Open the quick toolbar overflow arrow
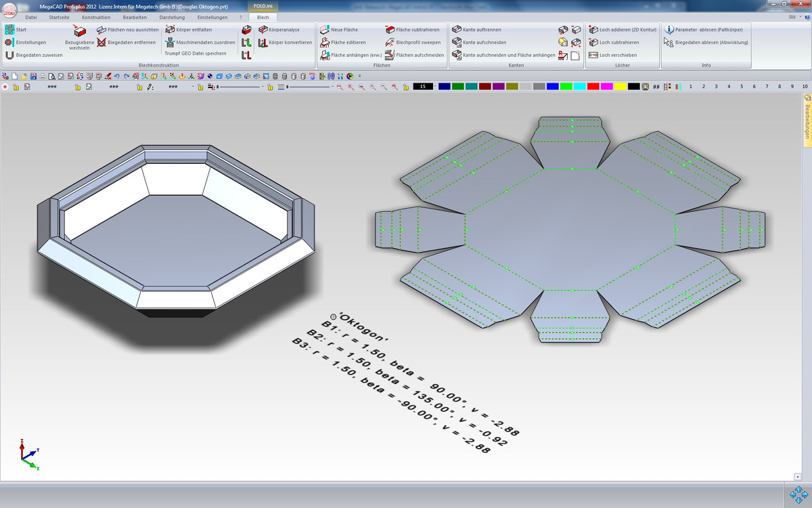 pos(359,76)
